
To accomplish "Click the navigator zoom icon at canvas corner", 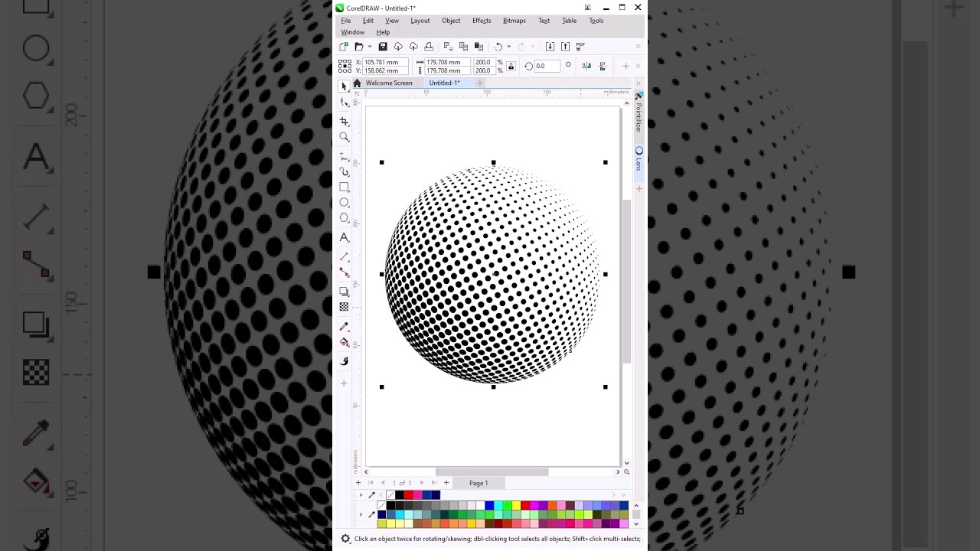I will click(x=627, y=472).
